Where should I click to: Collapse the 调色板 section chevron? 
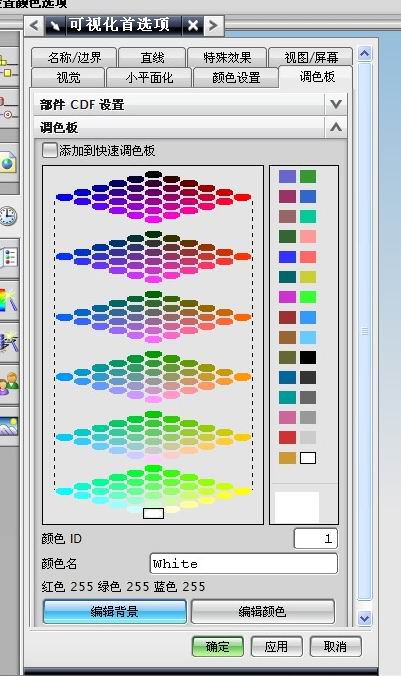336,127
